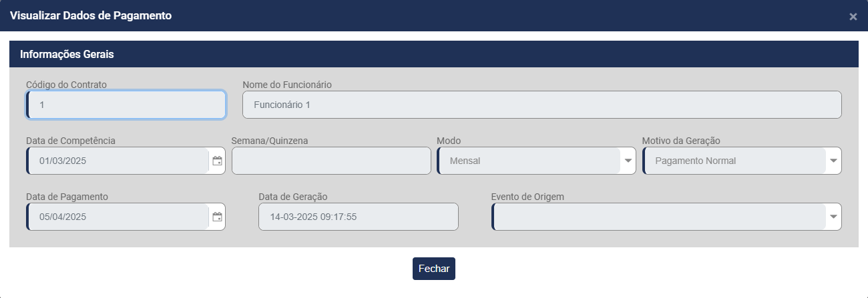Viewport: 868px width, 298px height.
Task: Click the Data de Pagamento date field
Action: (117, 217)
